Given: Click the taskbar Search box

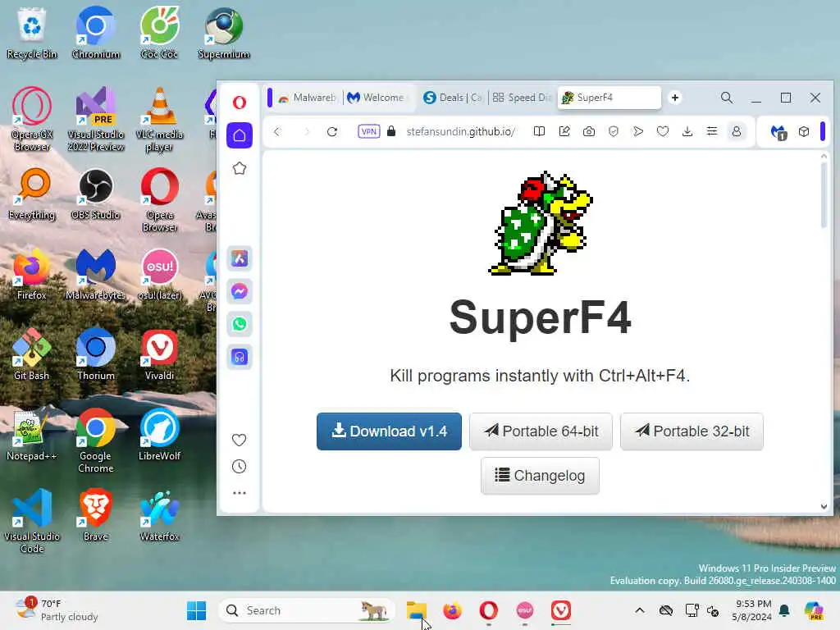Looking at the screenshot, I should 307,610.
